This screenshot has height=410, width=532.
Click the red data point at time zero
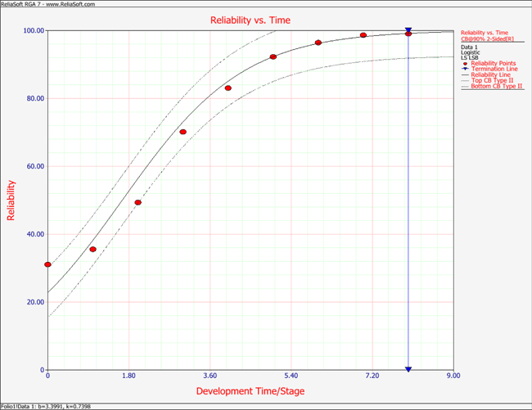coord(48,264)
